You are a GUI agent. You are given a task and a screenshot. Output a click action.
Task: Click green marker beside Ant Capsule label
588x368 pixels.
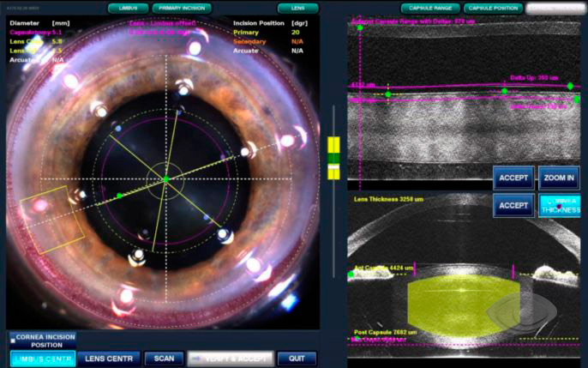tap(351, 274)
